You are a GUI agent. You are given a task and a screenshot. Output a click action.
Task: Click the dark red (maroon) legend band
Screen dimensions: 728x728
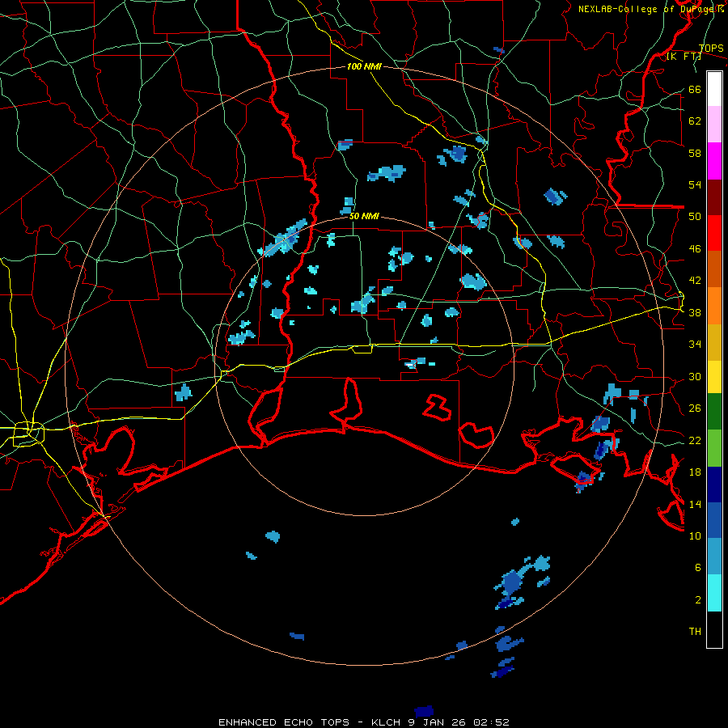[x=714, y=197]
